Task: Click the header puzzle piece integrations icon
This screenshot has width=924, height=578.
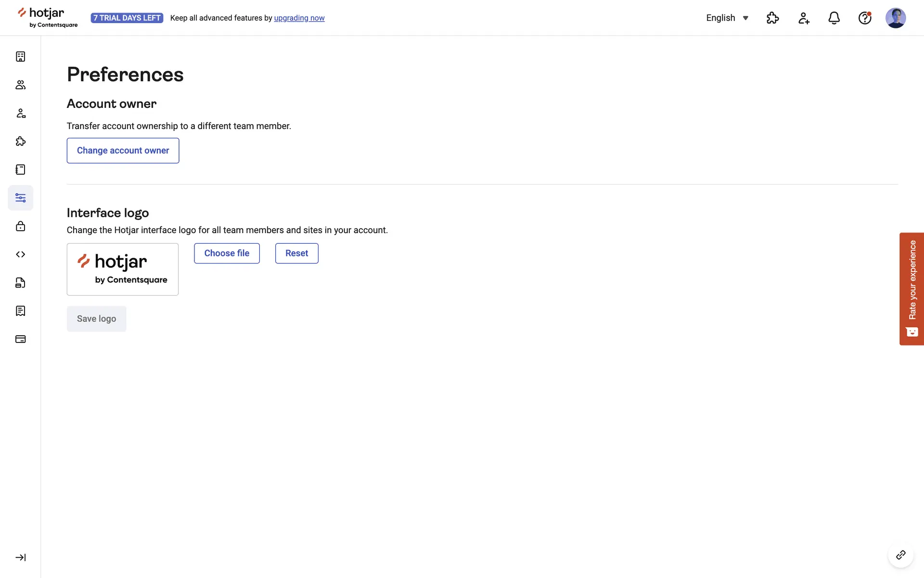Action: click(772, 18)
